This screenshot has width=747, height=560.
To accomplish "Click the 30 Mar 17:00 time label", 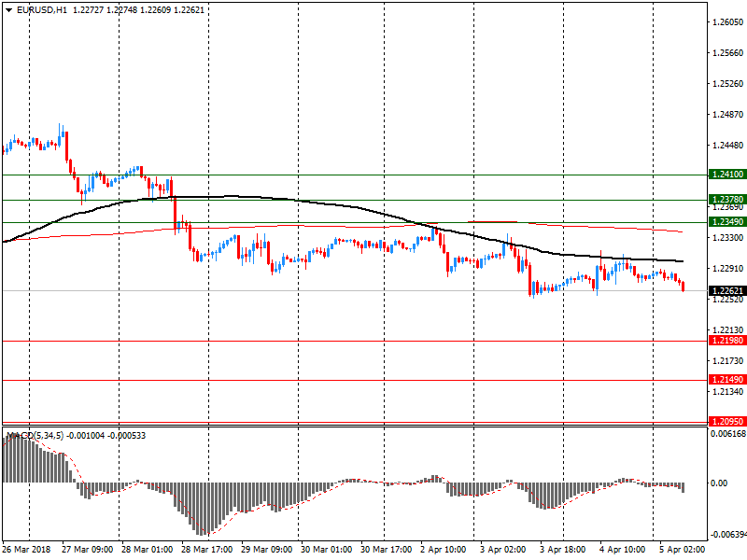I will click(x=386, y=550).
